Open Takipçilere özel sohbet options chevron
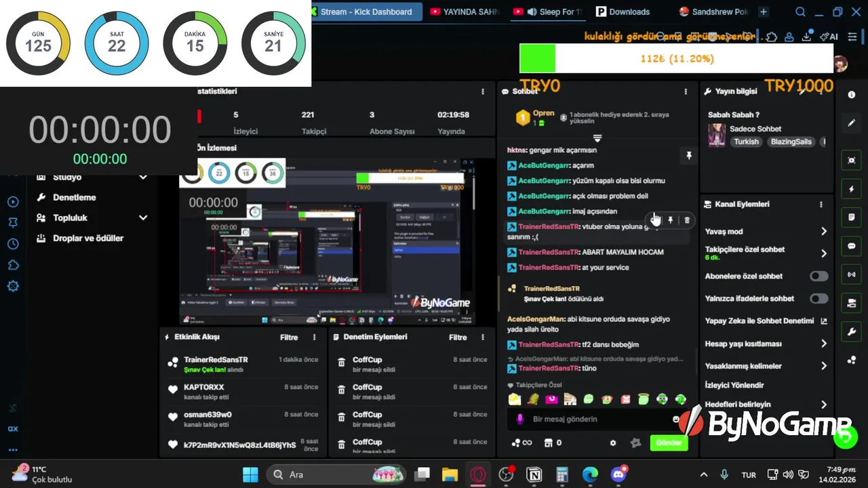 (823, 253)
